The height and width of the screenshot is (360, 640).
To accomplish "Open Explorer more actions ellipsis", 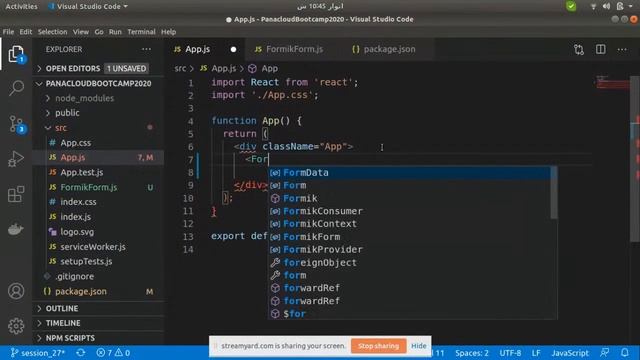I will point(146,49).
